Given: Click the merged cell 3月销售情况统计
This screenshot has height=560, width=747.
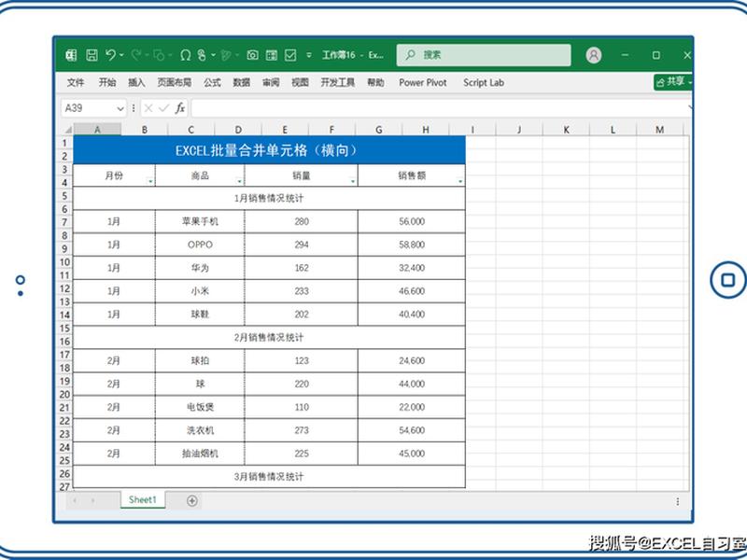Looking at the screenshot, I should click(269, 477).
